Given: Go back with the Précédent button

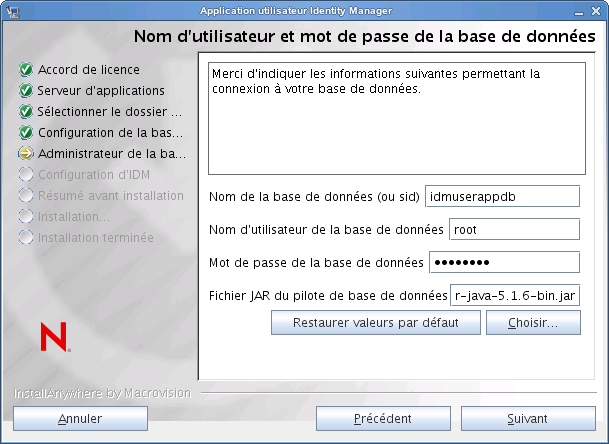Looking at the screenshot, I should (x=383, y=418).
